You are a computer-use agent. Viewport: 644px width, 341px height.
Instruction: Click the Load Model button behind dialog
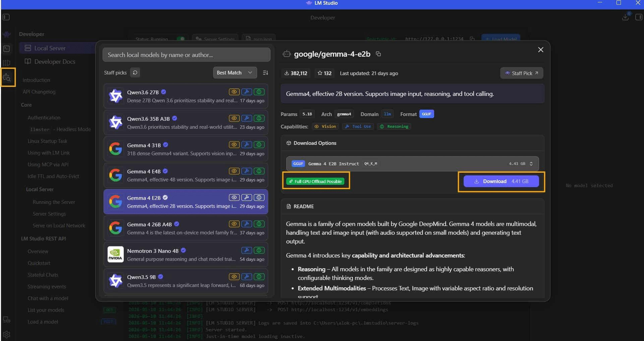501,39
